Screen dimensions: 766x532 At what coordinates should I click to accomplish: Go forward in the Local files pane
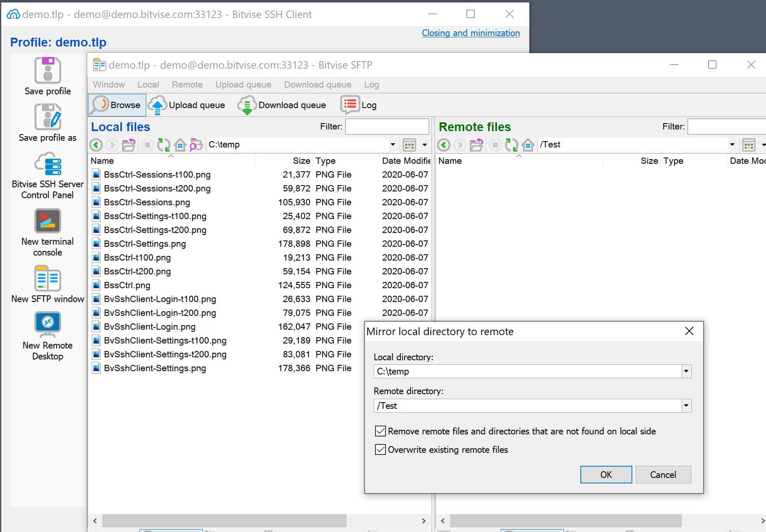pos(112,145)
